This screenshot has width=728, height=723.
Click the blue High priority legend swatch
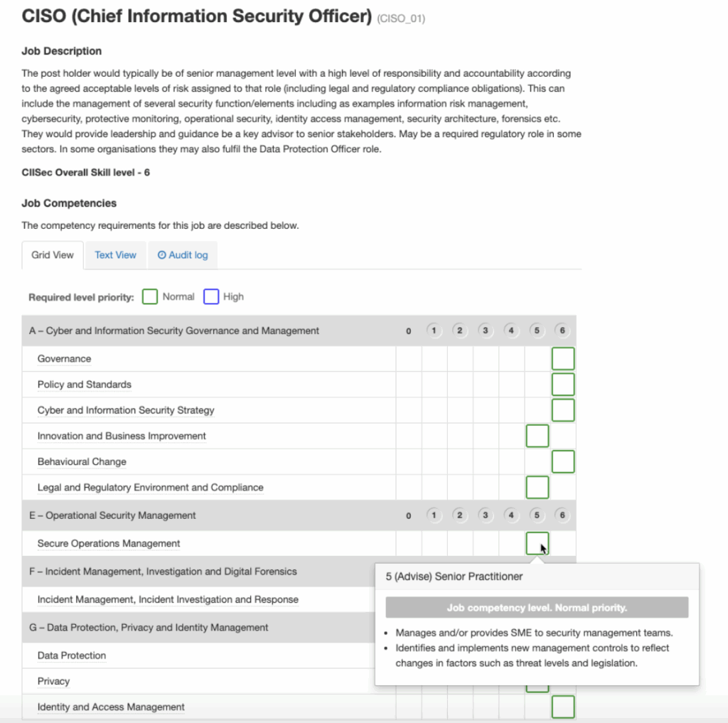click(211, 297)
